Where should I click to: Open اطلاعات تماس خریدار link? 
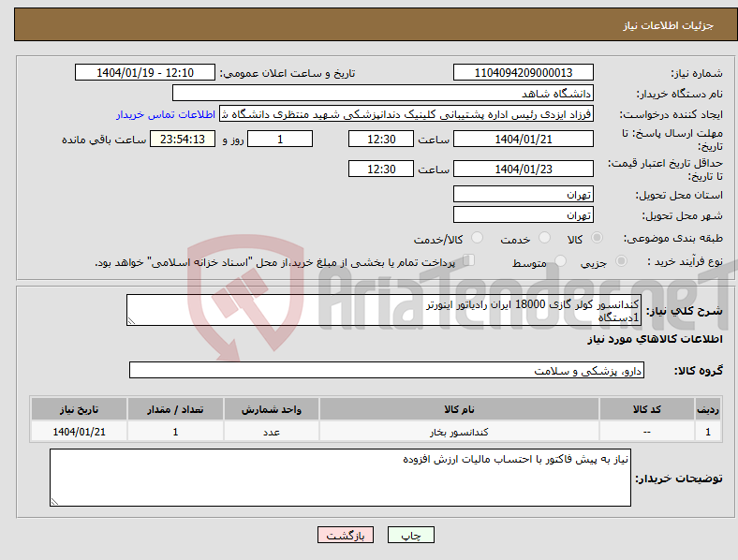tap(166, 114)
